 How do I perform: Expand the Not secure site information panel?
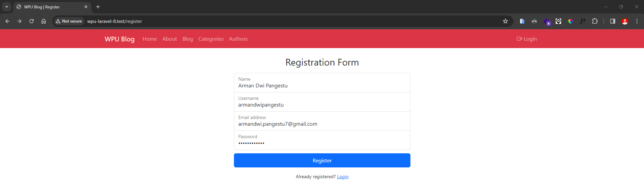point(68,21)
